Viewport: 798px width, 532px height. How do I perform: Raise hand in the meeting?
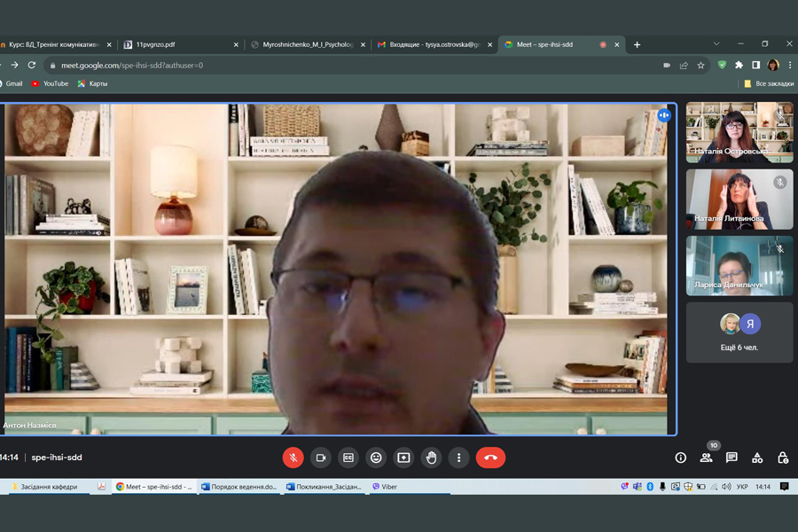431,458
